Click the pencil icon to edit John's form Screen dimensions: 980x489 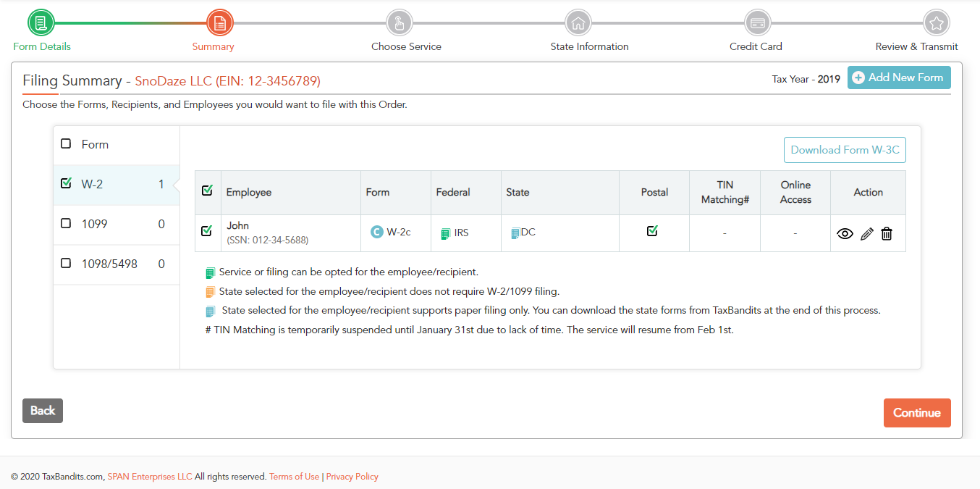click(x=866, y=233)
